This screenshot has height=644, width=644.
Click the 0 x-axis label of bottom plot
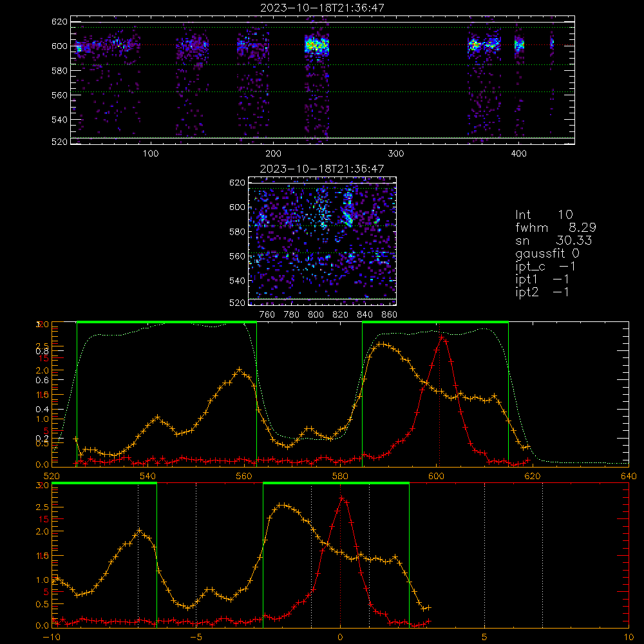click(340, 638)
